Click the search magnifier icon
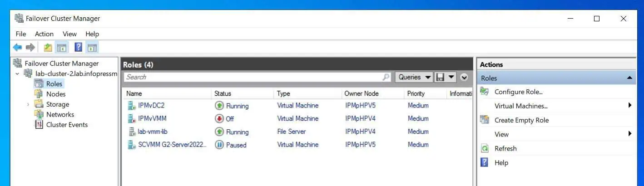This screenshot has height=186, width=644. click(386, 77)
